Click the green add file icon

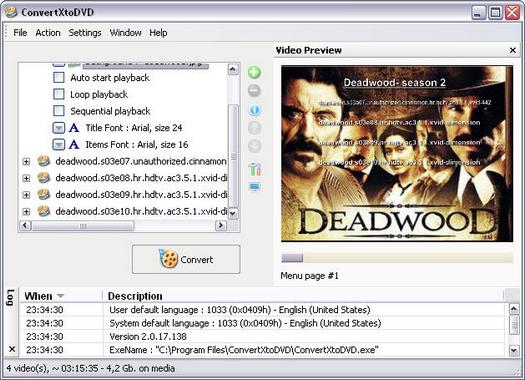coord(254,72)
